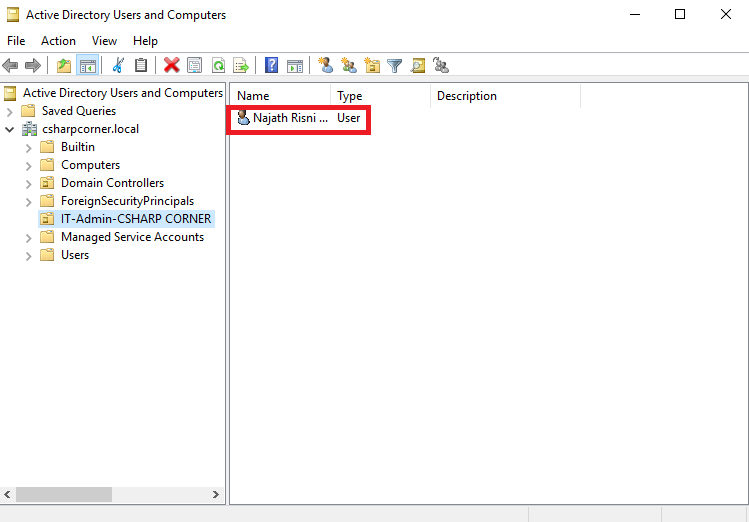749x522 pixels.
Task: Click the csharpcorner.local domain icon
Action: pyautogui.click(x=30, y=129)
